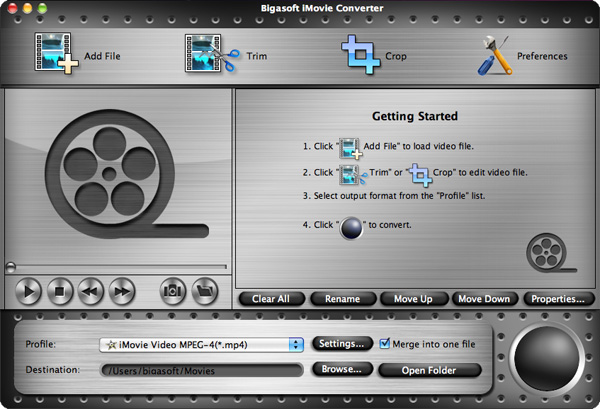Toggle Merge into one file checkbox

tap(385, 343)
